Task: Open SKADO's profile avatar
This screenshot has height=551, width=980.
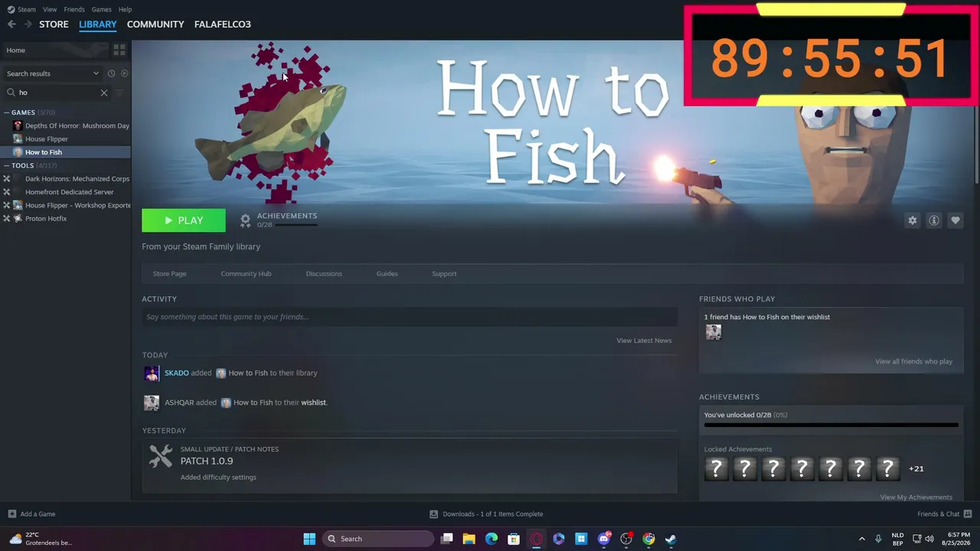Action: (x=152, y=373)
